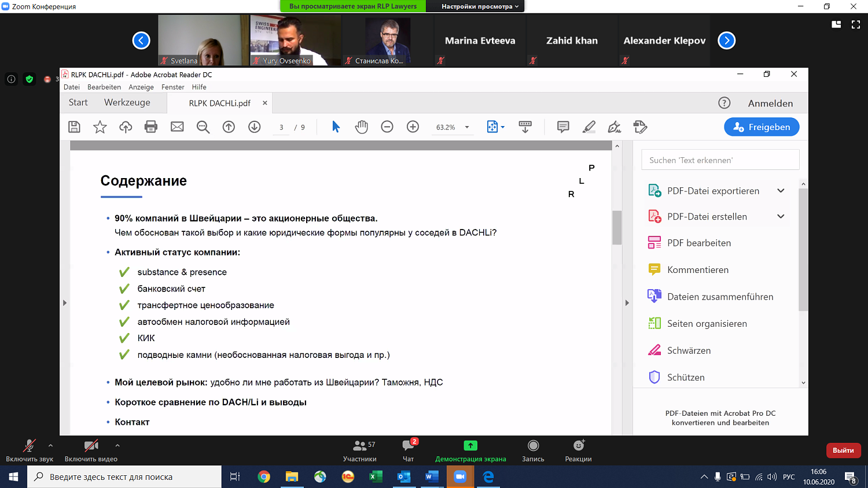Open the Hilfe menu
The width and height of the screenshot is (868, 488).
click(x=199, y=87)
